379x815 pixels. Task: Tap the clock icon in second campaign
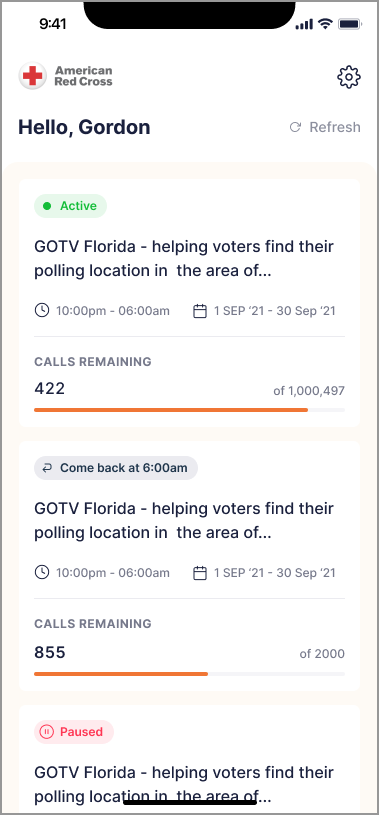(42, 573)
